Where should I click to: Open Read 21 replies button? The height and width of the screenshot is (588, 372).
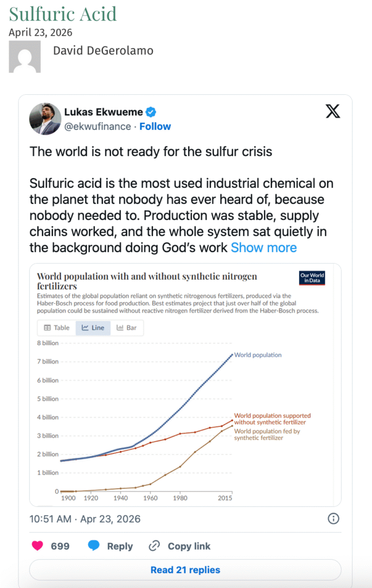point(185,570)
